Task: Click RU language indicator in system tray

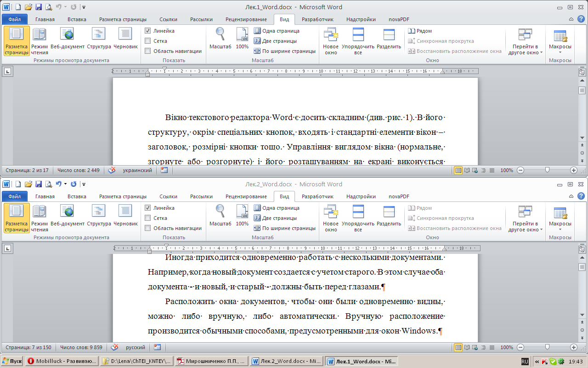Action: [525, 361]
